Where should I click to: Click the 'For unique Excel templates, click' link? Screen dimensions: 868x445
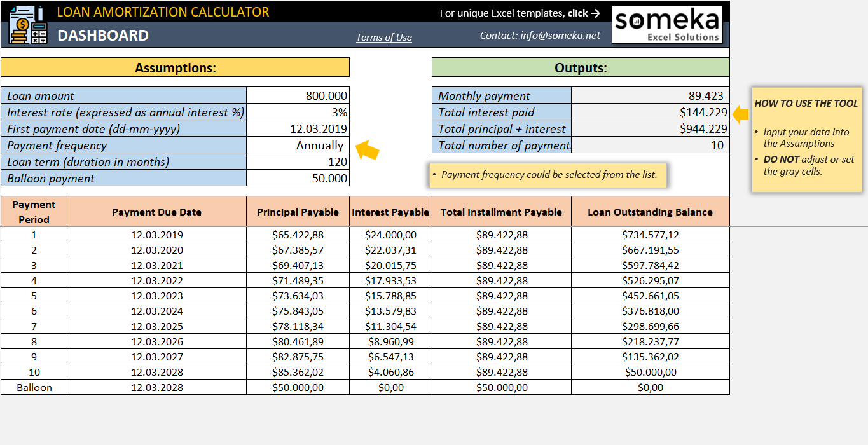coord(520,13)
